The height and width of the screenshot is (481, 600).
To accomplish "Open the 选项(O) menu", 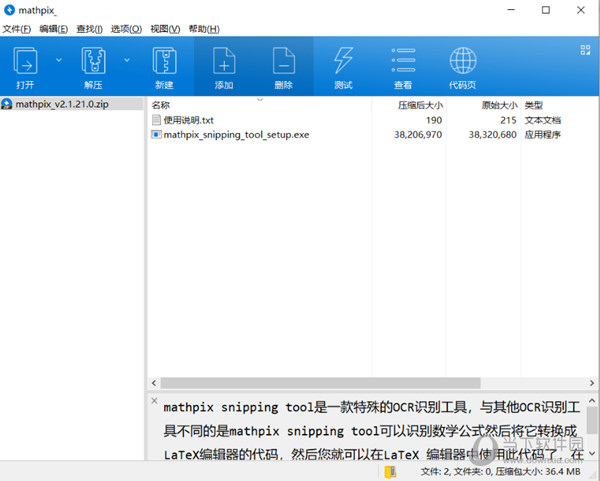I will point(126,29).
